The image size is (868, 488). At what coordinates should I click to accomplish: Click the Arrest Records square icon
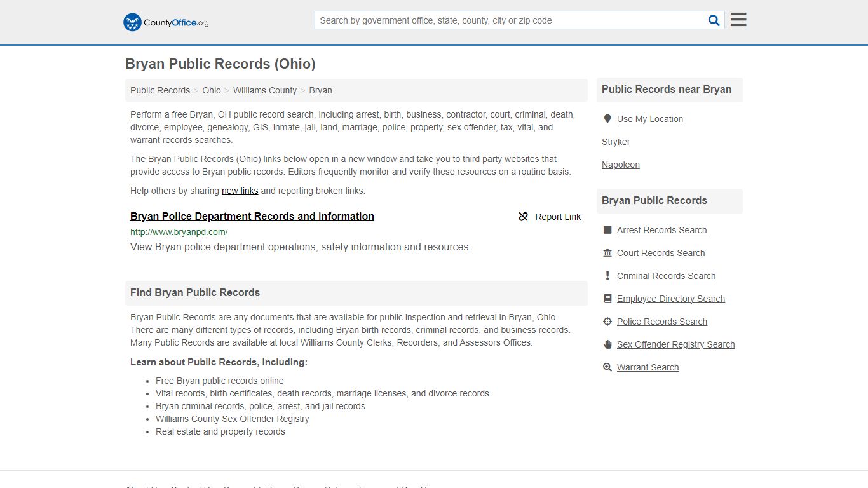(607, 230)
